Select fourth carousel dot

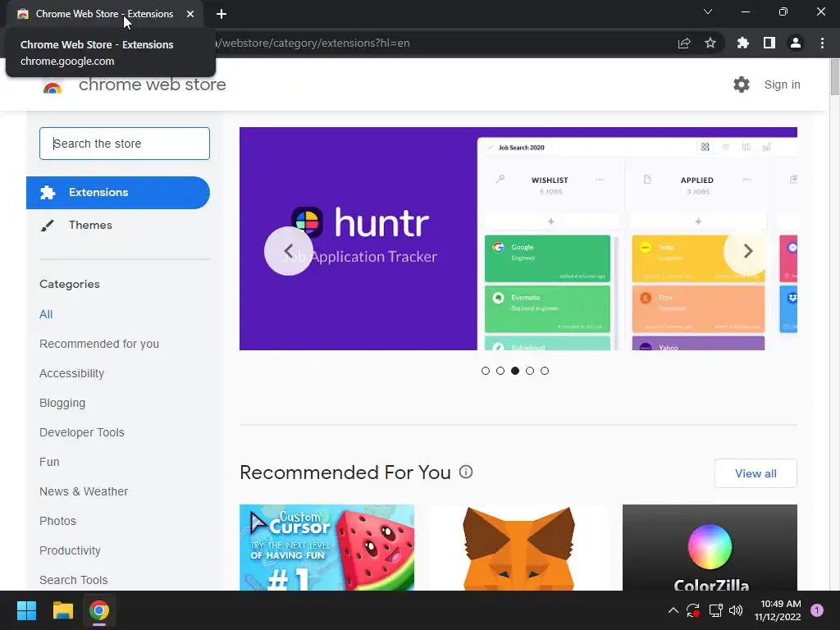[530, 371]
